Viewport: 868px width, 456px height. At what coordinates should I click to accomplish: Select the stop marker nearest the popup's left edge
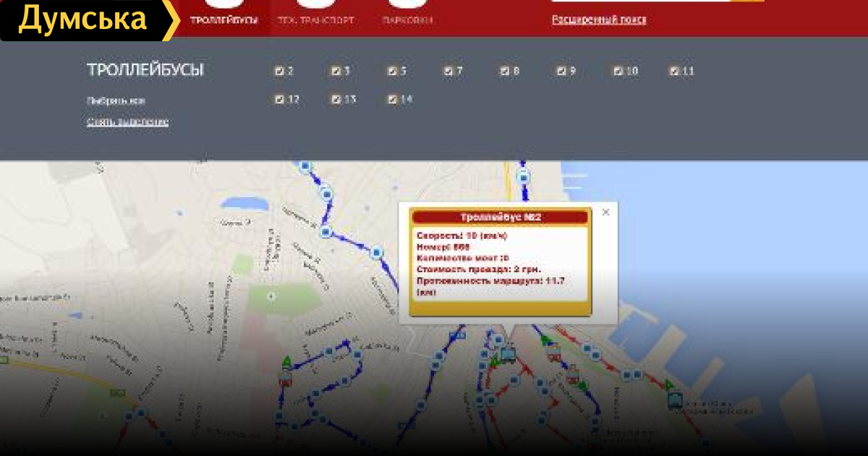click(376, 252)
